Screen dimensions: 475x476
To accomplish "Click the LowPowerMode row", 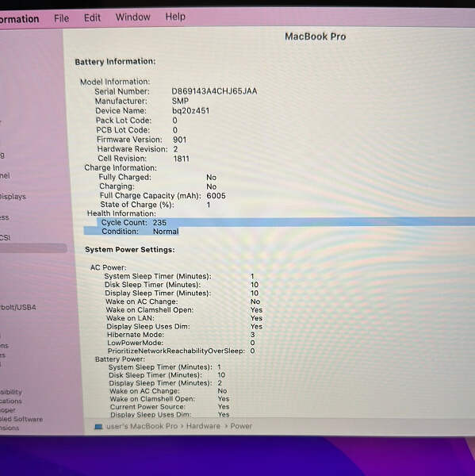I will point(182,343).
